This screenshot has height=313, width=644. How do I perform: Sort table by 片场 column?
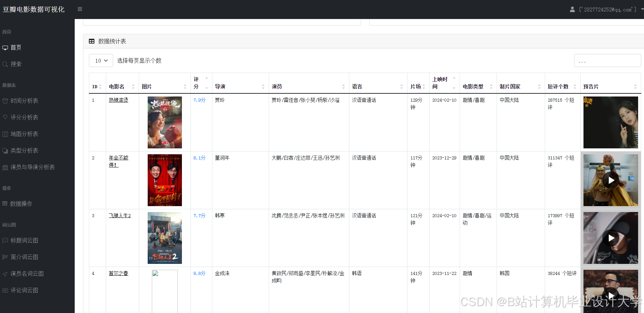(x=418, y=83)
